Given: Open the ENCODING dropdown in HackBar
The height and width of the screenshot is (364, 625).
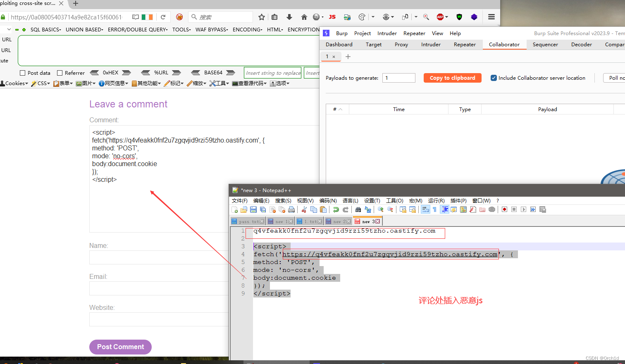Looking at the screenshot, I should coord(248,30).
